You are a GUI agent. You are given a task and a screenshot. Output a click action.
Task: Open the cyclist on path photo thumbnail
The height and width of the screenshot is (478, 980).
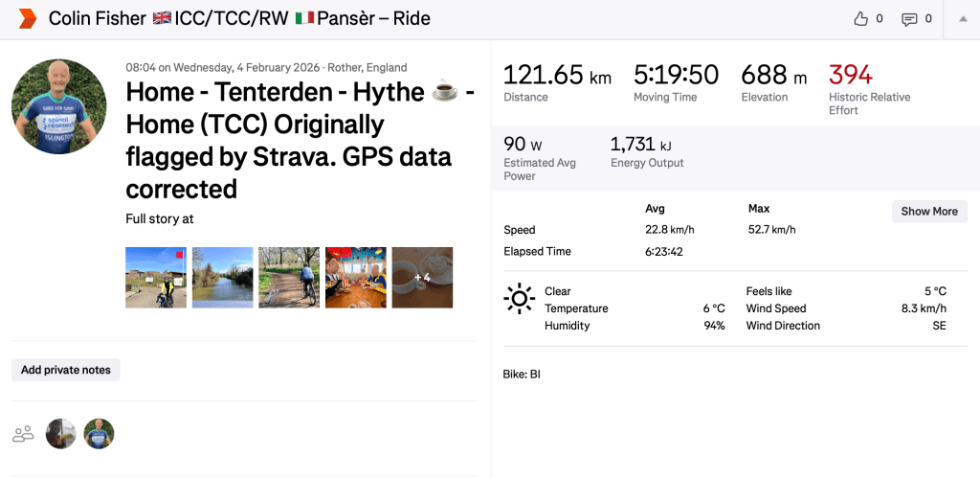[x=289, y=278]
